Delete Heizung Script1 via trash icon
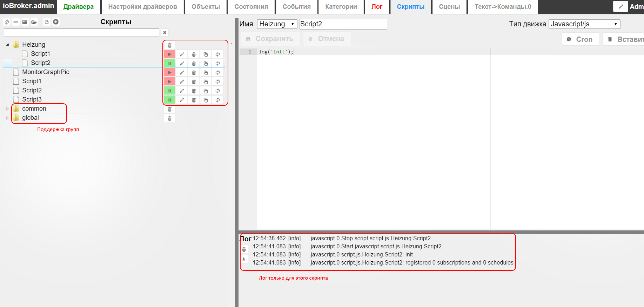Image resolution: width=644 pixels, height=307 pixels. coord(194,54)
